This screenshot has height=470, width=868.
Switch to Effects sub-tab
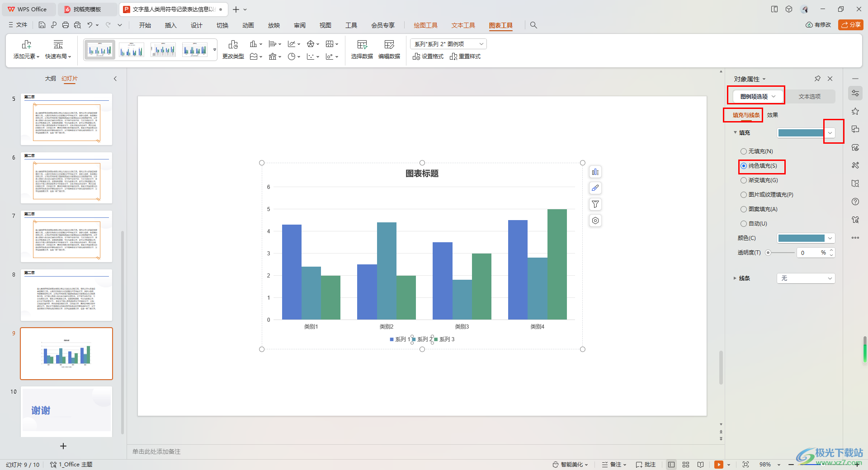[x=772, y=115]
